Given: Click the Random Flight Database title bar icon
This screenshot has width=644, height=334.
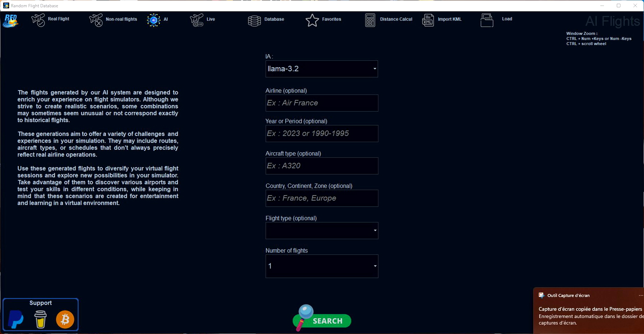Looking at the screenshot, I should point(6,6).
